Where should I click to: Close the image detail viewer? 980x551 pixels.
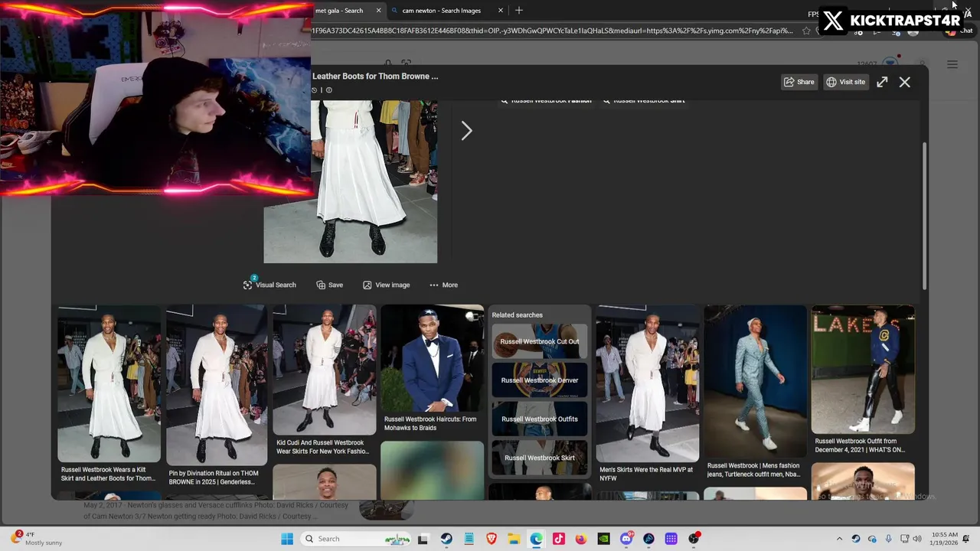click(905, 82)
